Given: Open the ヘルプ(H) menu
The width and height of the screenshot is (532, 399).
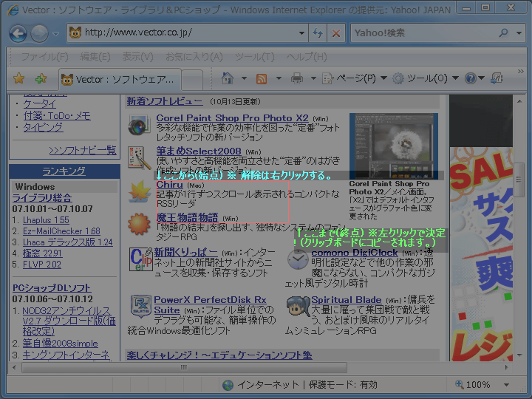Looking at the screenshot, I should click(x=307, y=57).
